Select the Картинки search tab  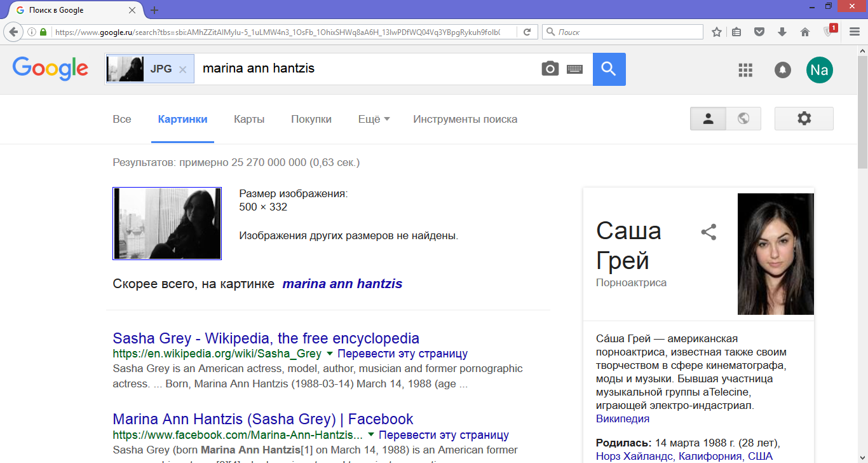point(182,119)
